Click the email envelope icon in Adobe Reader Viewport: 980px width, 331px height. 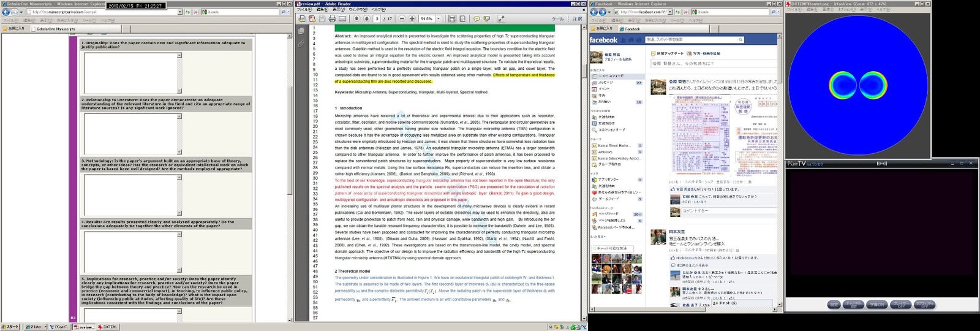click(342, 19)
